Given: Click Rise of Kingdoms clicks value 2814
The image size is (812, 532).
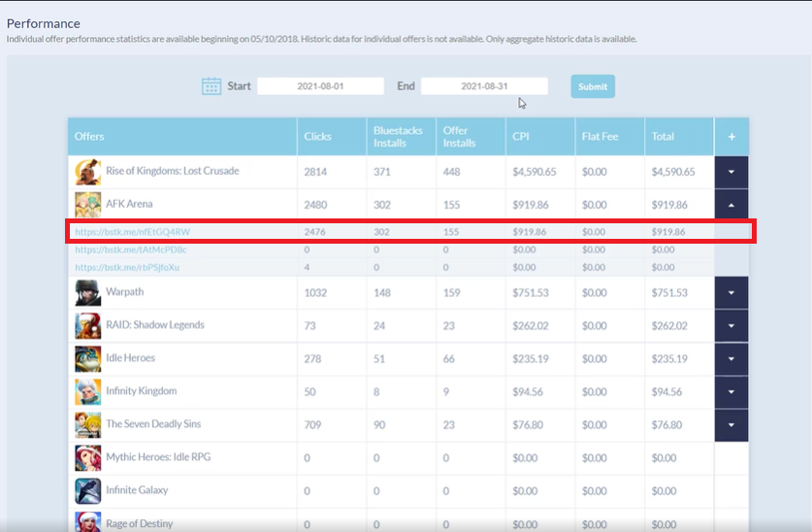Looking at the screenshot, I should (x=315, y=172).
